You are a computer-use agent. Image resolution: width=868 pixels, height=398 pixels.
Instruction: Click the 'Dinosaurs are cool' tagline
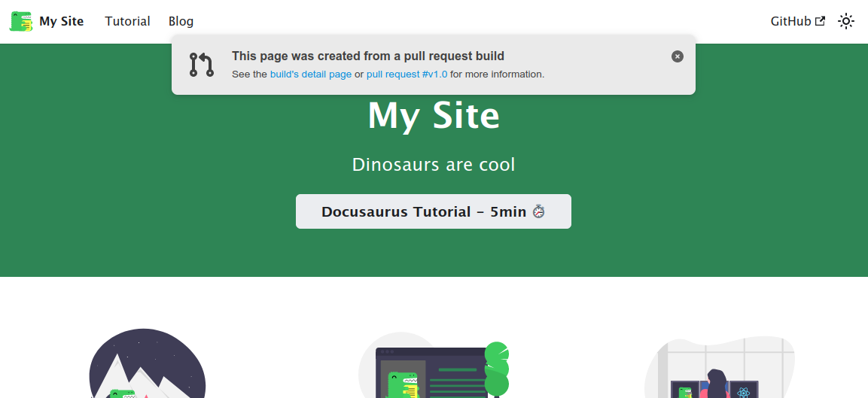point(434,165)
